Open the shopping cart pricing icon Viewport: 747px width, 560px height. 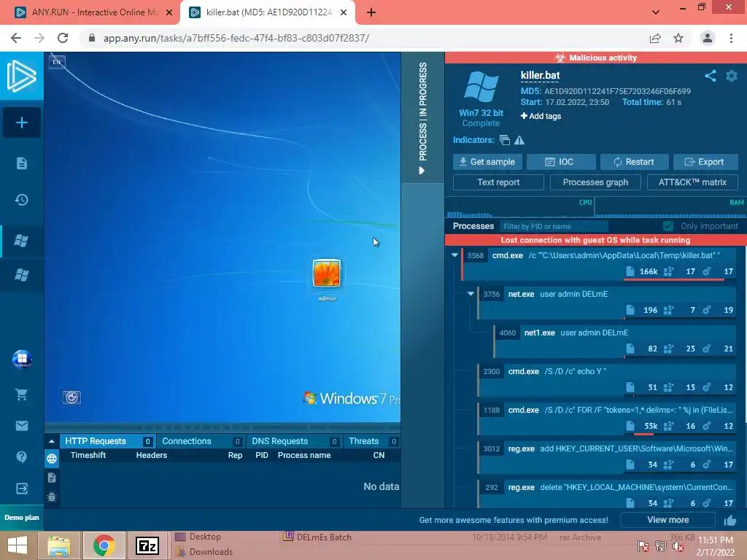click(x=21, y=394)
